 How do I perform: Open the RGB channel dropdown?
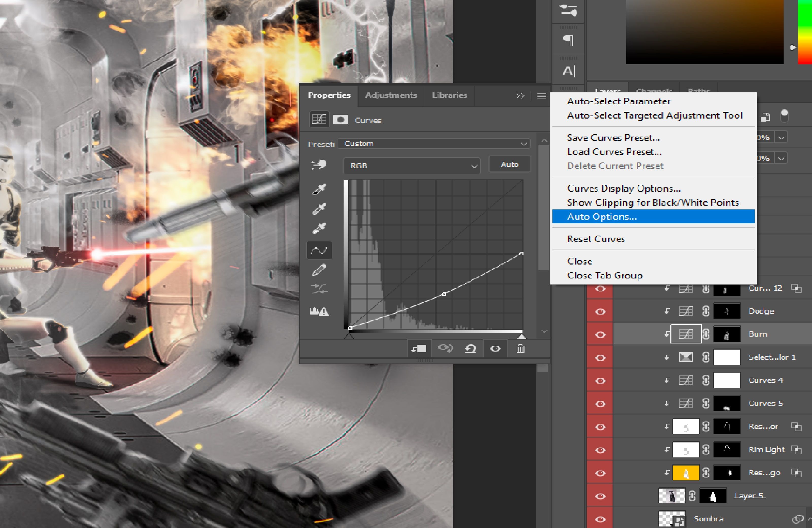pyautogui.click(x=412, y=166)
